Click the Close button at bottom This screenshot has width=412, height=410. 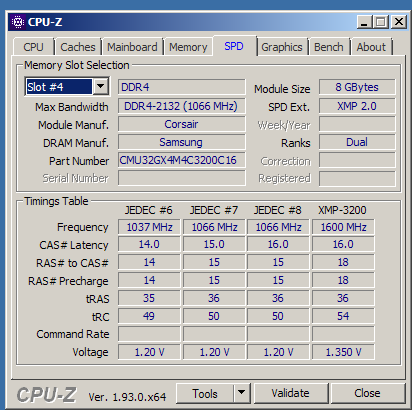(367, 393)
